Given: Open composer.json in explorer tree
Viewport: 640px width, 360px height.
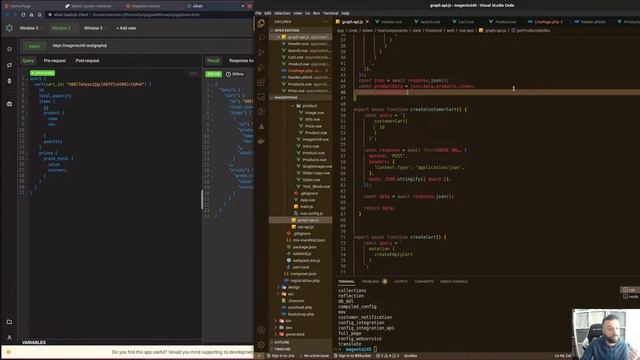Looking at the screenshot, I should (x=303, y=274).
